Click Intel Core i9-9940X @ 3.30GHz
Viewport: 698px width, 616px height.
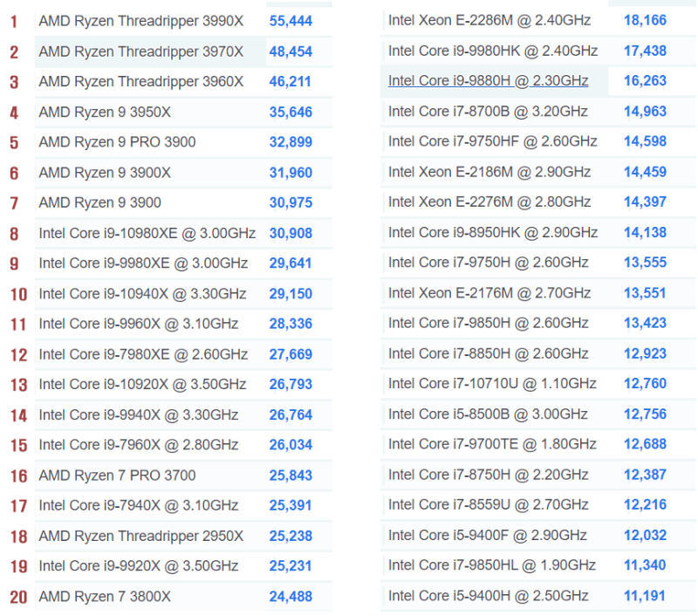[139, 414]
